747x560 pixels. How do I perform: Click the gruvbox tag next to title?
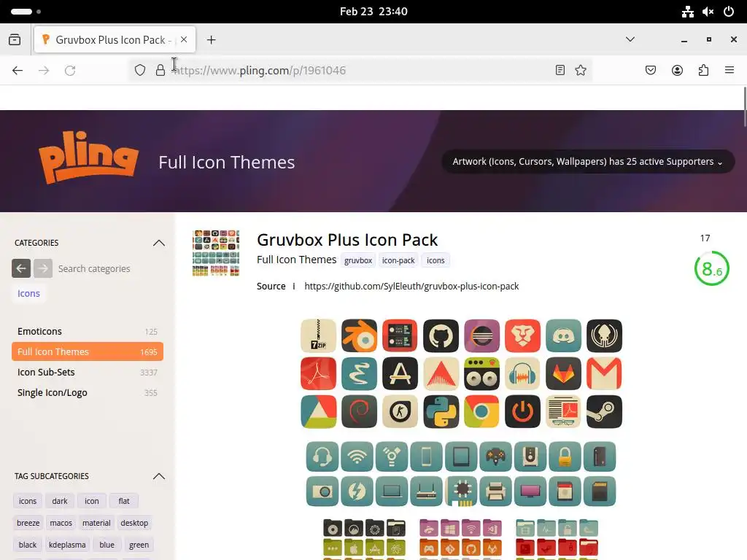coord(357,260)
